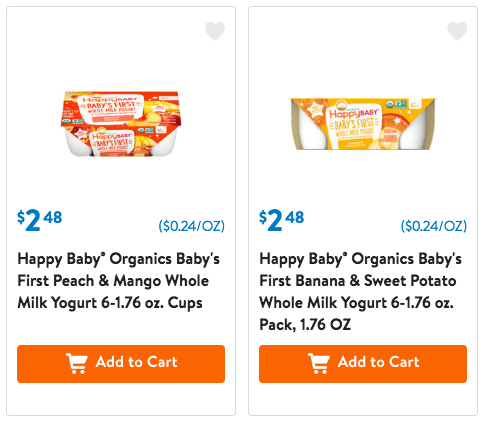Screen dimensions: 487x422
Task: Select ($0.24/OZ) unit price on Banana card
Action: pyautogui.click(x=434, y=226)
